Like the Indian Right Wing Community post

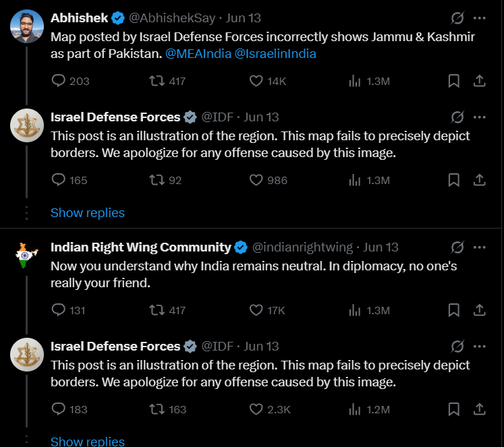click(256, 310)
